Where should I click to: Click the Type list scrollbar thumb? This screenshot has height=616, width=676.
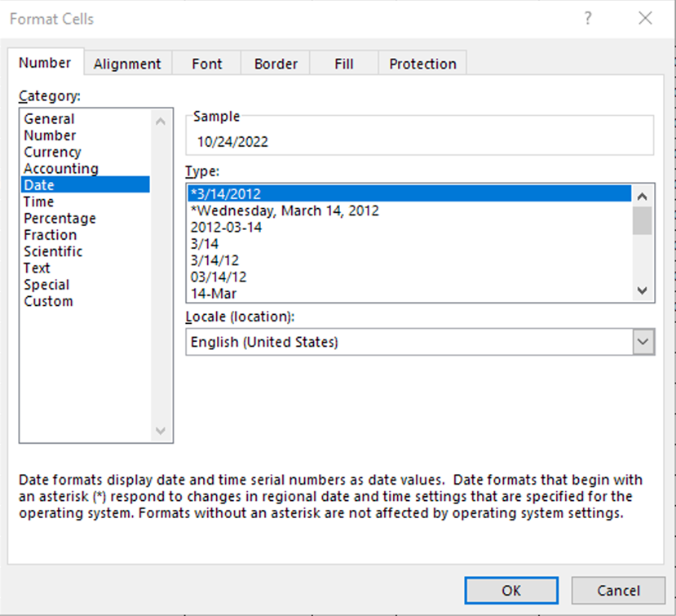[642, 220]
